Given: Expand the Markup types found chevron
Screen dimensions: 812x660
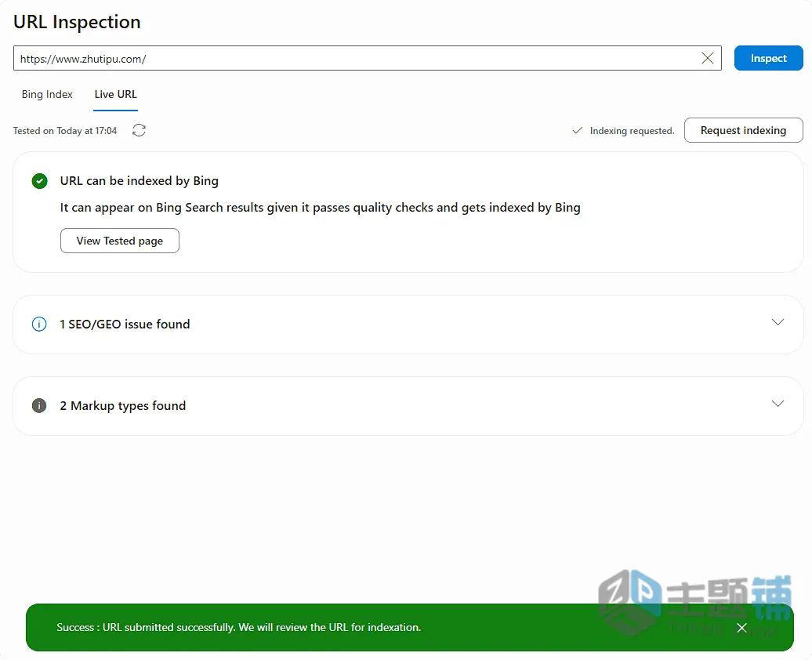Looking at the screenshot, I should coord(778,404).
